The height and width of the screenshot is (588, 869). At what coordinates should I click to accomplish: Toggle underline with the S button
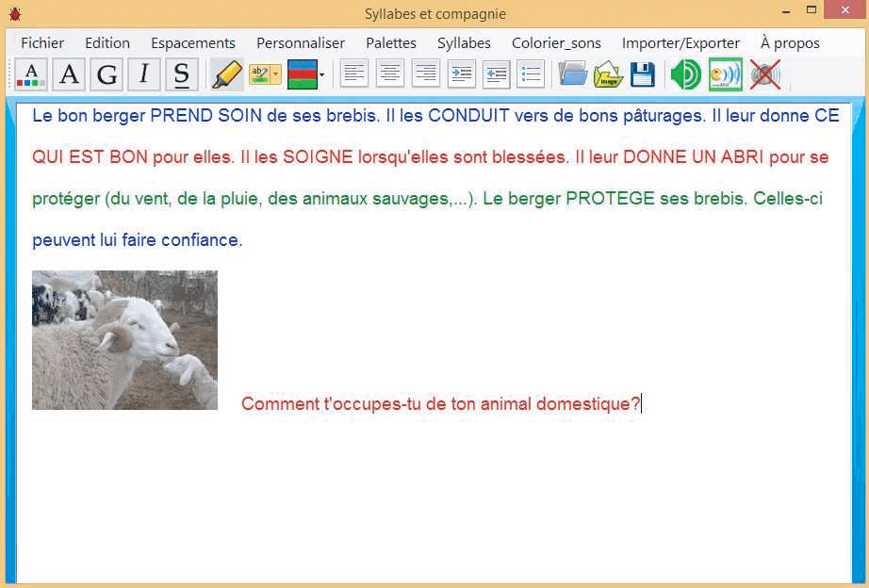(x=182, y=74)
